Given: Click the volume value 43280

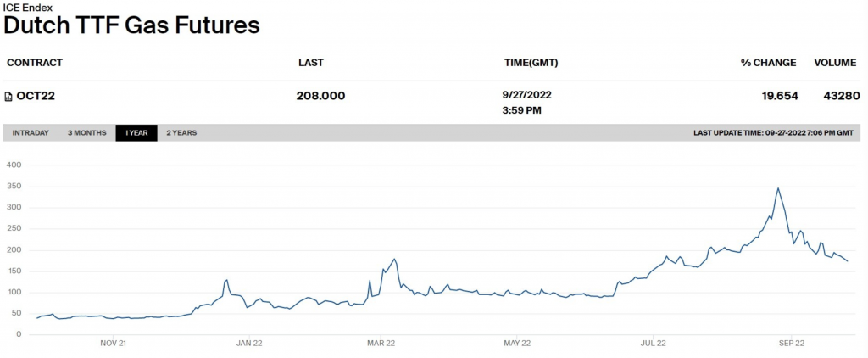Looking at the screenshot, I should 841,96.
